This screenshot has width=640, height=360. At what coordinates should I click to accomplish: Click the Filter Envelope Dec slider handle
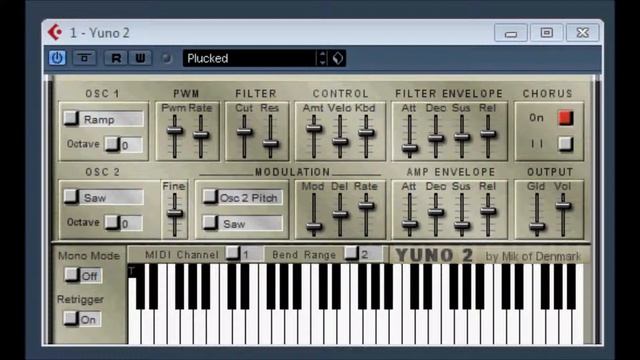pyautogui.click(x=436, y=138)
